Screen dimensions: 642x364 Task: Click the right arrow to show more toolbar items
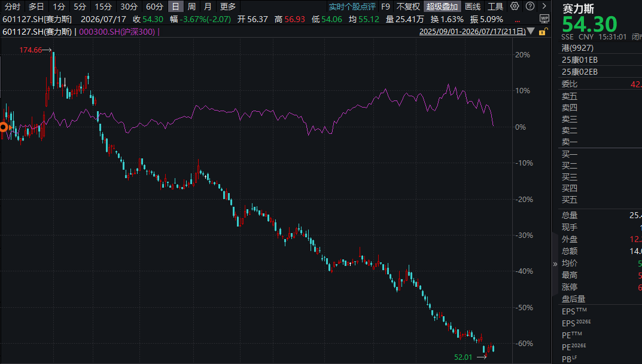point(544,6)
